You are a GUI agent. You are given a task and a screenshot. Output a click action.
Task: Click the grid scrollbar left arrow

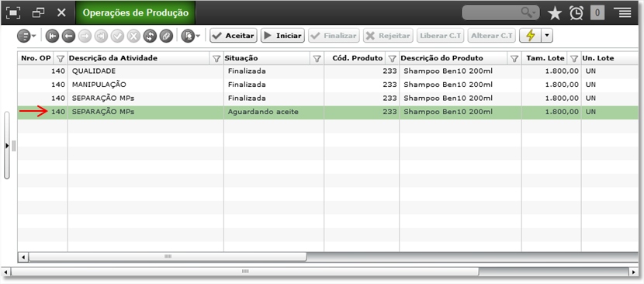pyautogui.click(x=23, y=257)
